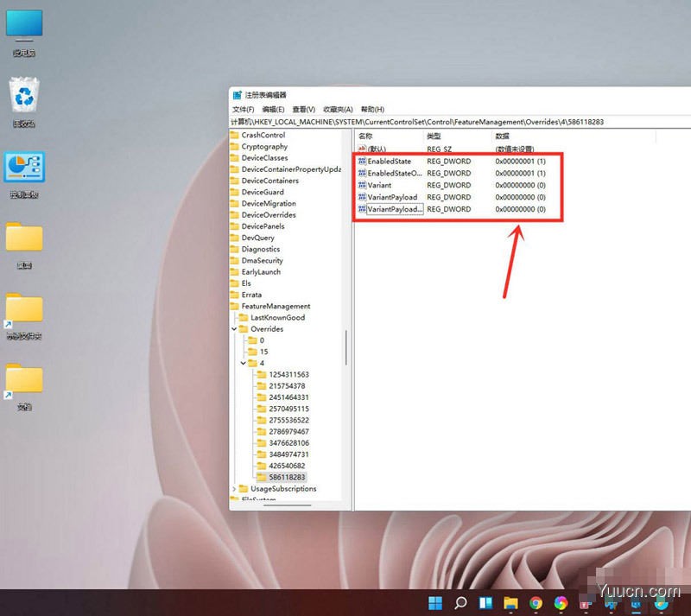Click the Variant DWORD value icon
Viewport: 691px width, 616px height.
coord(362,185)
